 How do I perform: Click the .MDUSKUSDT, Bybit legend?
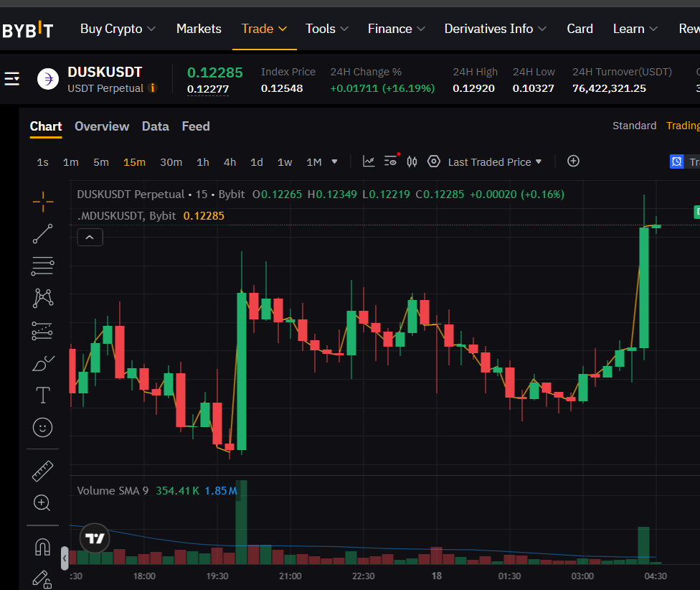[x=127, y=216]
